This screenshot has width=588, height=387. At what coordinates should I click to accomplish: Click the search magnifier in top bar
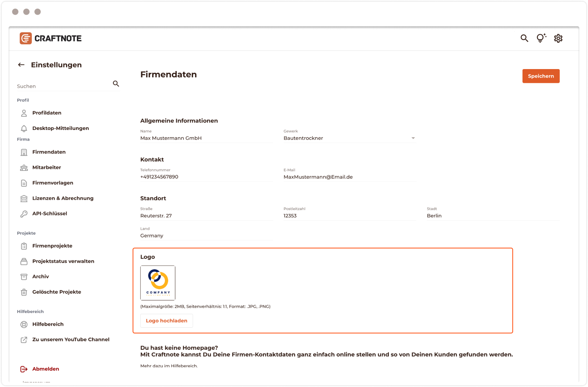point(524,38)
